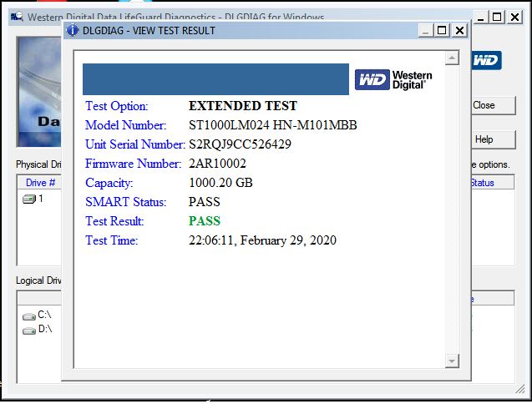Minimize the View Test Result dialog
The width and height of the screenshot is (532, 404).
coord(425,31)
